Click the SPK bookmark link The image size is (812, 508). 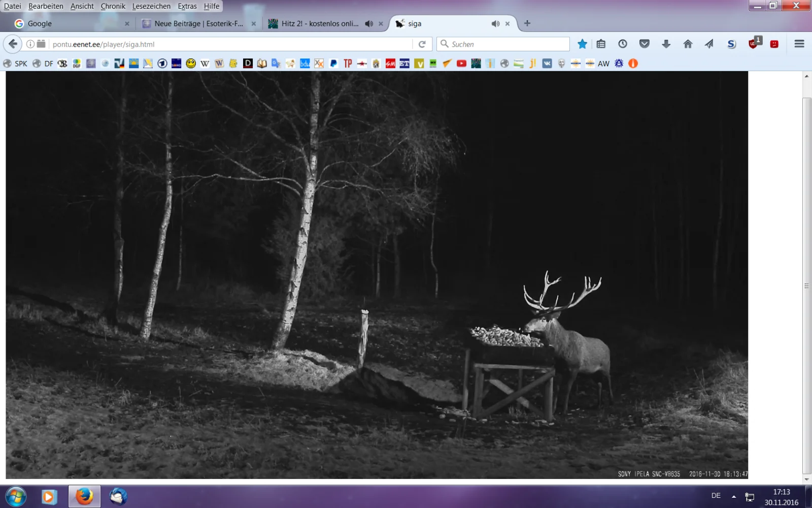pos(16,63)
